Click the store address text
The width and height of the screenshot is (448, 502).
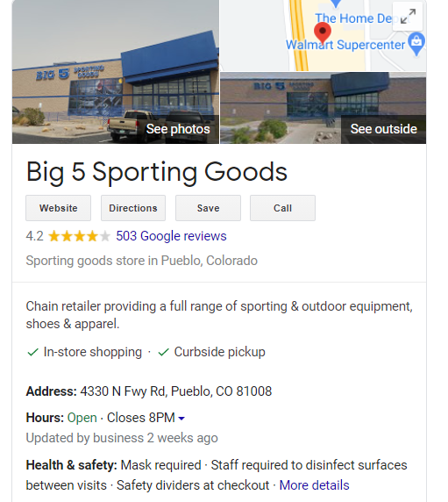coord(176,391)
